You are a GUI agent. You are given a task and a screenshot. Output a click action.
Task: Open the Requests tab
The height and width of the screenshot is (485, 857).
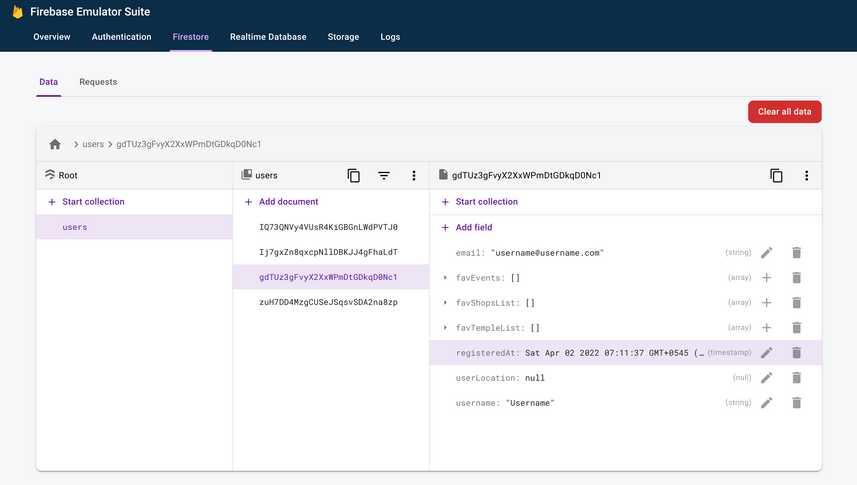coord(98,82)
